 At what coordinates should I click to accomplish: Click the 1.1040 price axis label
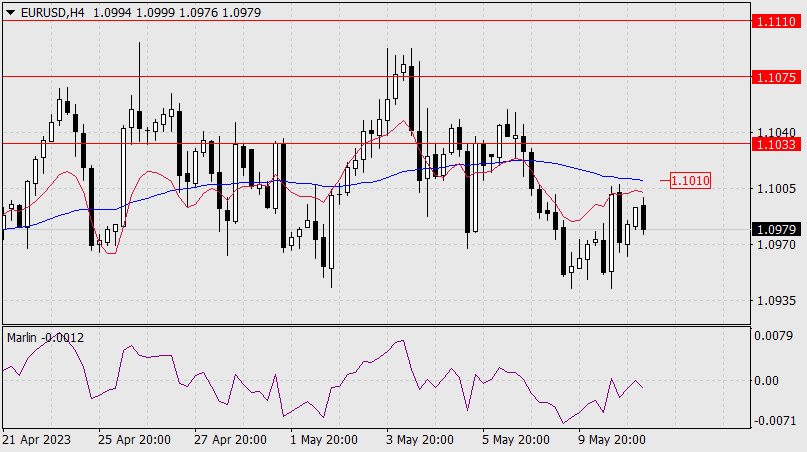[x=776, y=132]
